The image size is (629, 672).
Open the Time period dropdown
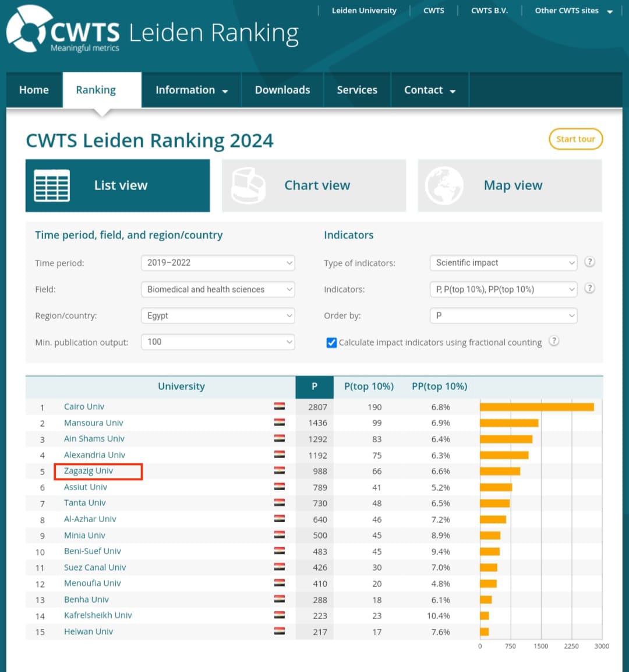(218, 263)
